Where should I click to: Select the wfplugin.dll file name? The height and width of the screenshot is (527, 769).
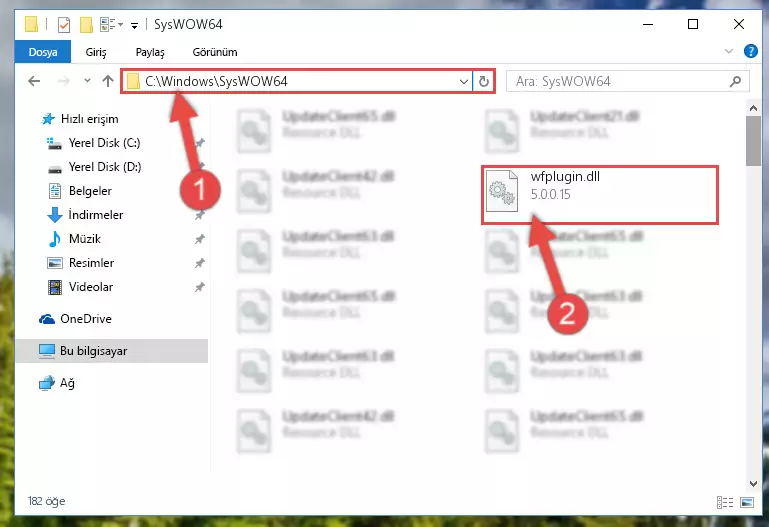pos(565,176)
